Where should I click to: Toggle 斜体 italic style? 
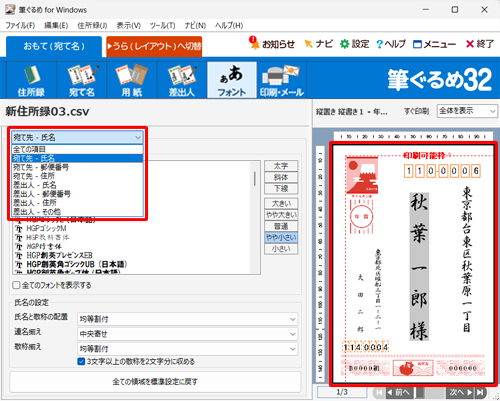281,177
